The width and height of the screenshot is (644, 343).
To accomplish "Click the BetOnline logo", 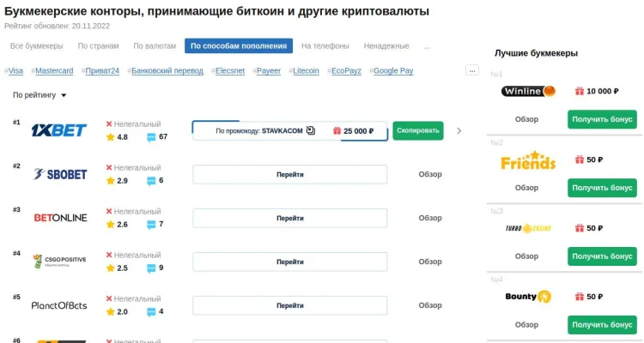I will click(60, 218).
